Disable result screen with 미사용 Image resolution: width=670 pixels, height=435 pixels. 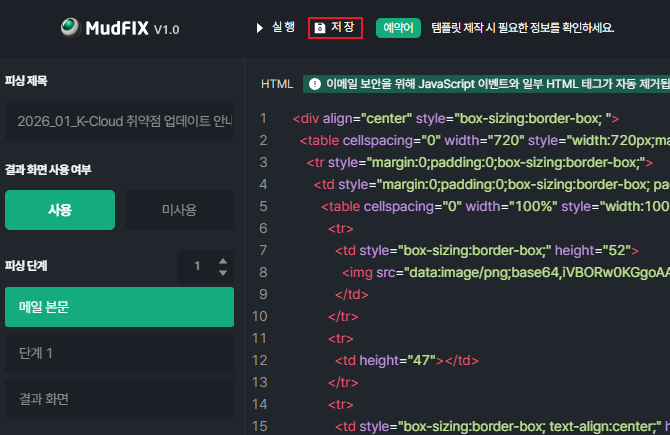[179, 210]
